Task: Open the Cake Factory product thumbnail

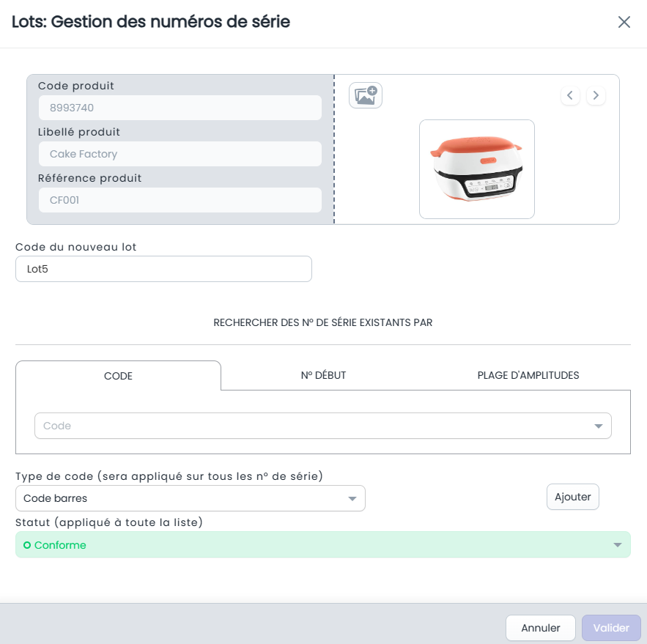Action: pyautogui.click(x=476, y=169)
